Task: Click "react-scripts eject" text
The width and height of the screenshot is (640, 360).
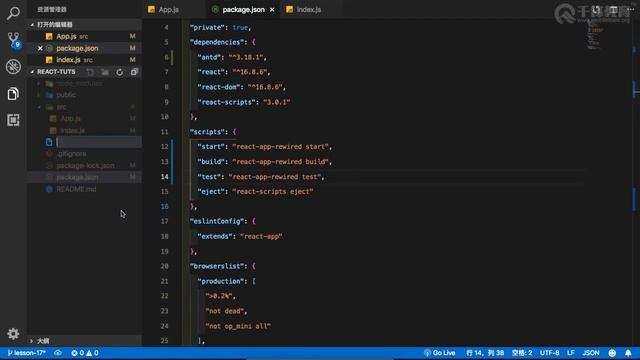Action: pyautogui.click(x=273, y=191)
